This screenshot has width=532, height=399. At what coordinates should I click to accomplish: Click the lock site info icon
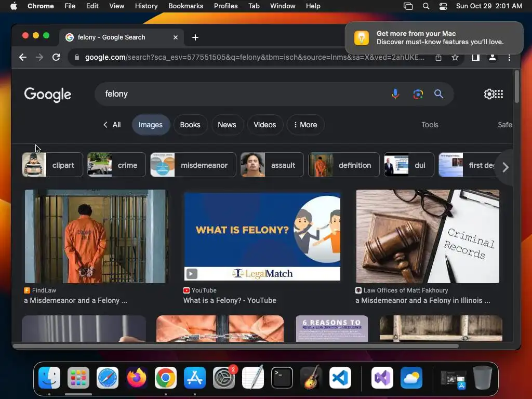coord(77,57)
